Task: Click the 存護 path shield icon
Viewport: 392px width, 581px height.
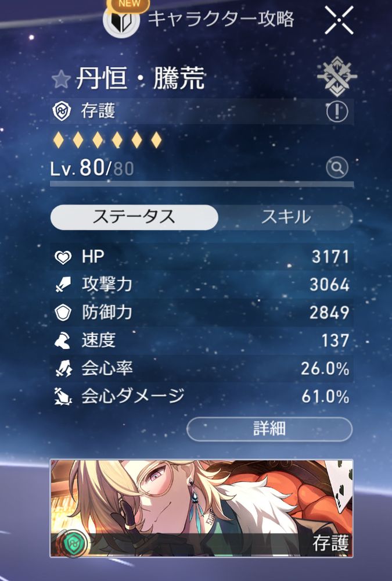Action: pos(62,111)
